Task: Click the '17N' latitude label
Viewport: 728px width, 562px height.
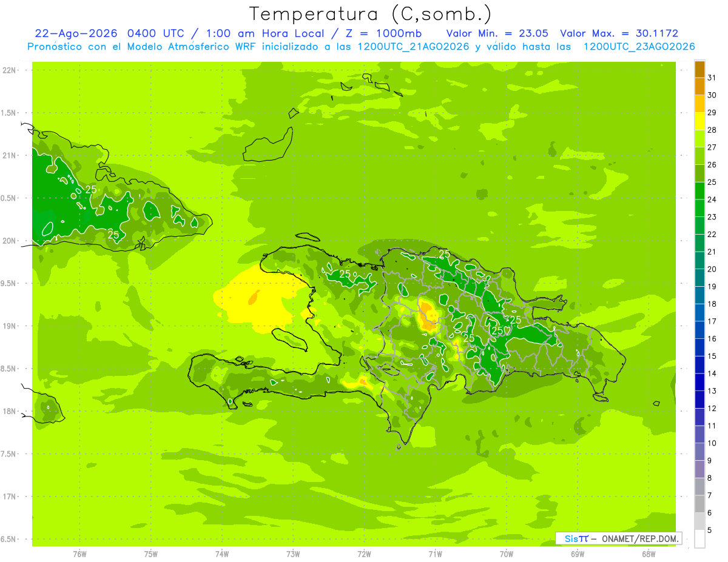Action: pyautogui.click(x=10, y=497)
